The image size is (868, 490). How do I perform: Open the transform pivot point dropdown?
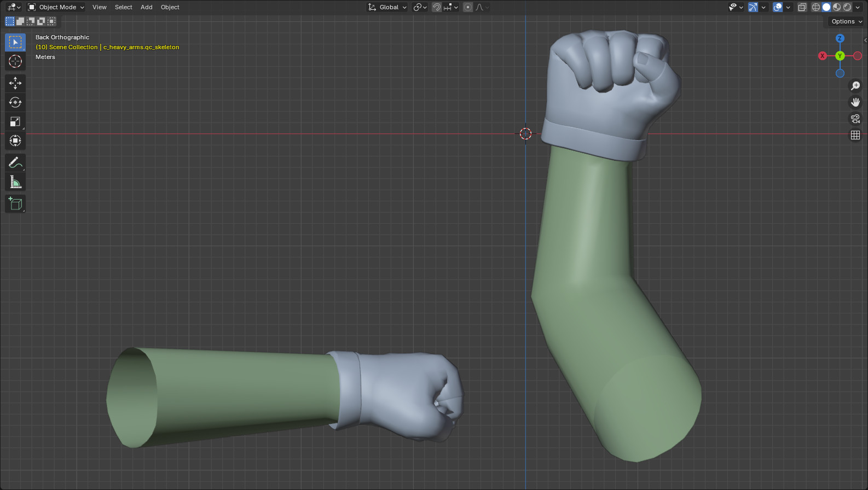pos(420,7)
